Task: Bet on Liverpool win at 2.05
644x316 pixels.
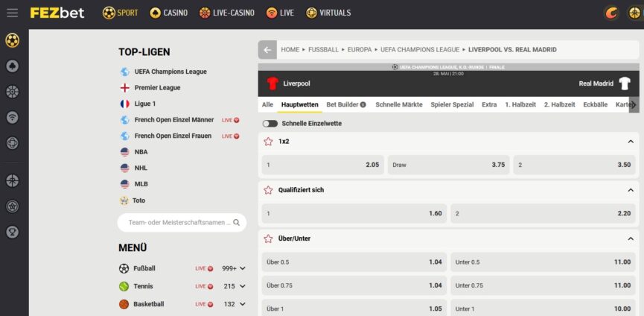Action: pyautogui.click(x=323, y=165)
